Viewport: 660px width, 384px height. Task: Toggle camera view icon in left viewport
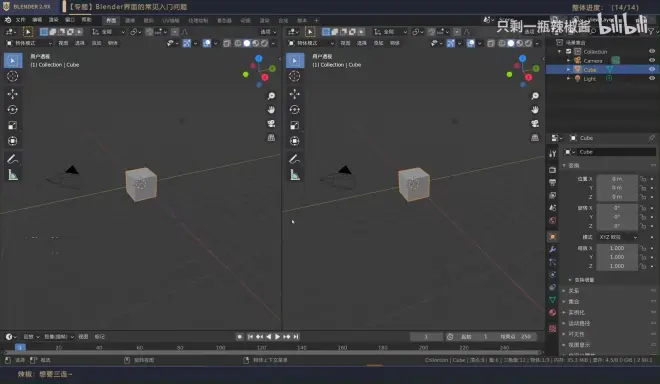[x=271, y=123]
